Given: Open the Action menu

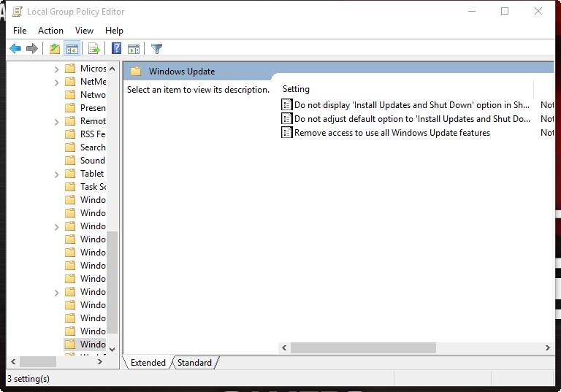Looking at the screenshot, I should click(x=51, y=31).
